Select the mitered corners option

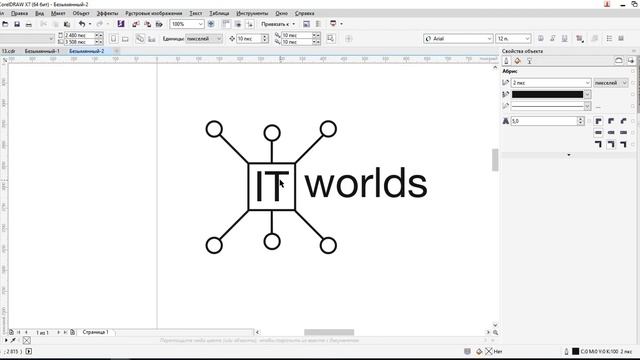point(598,121)
